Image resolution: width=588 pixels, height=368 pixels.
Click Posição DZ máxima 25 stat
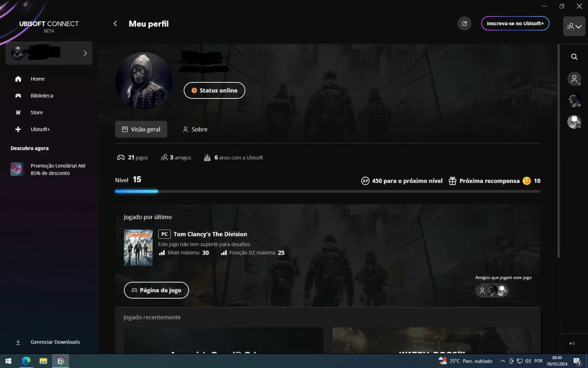(253, 253)
